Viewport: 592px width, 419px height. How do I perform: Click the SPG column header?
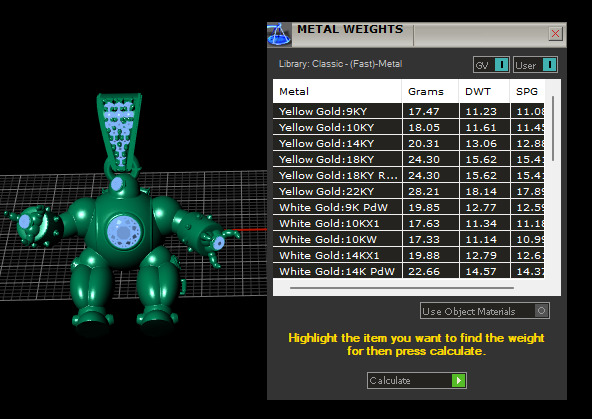coord(527,91)
